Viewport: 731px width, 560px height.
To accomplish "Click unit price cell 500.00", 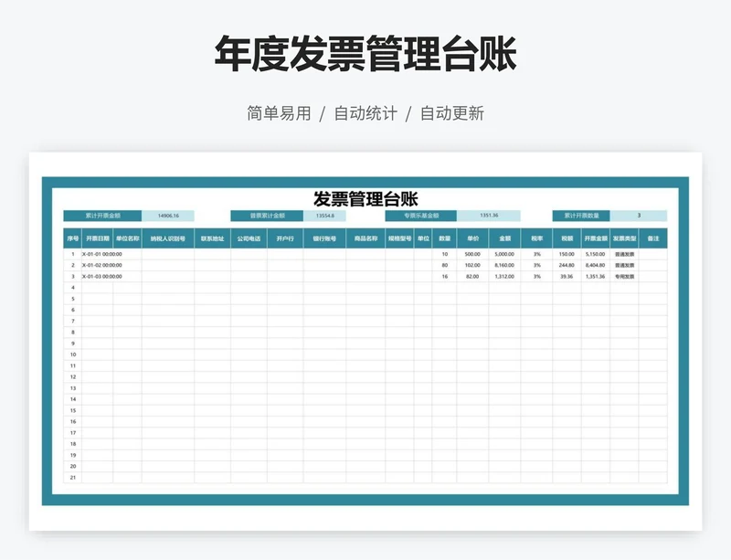I will pos(472,254).
